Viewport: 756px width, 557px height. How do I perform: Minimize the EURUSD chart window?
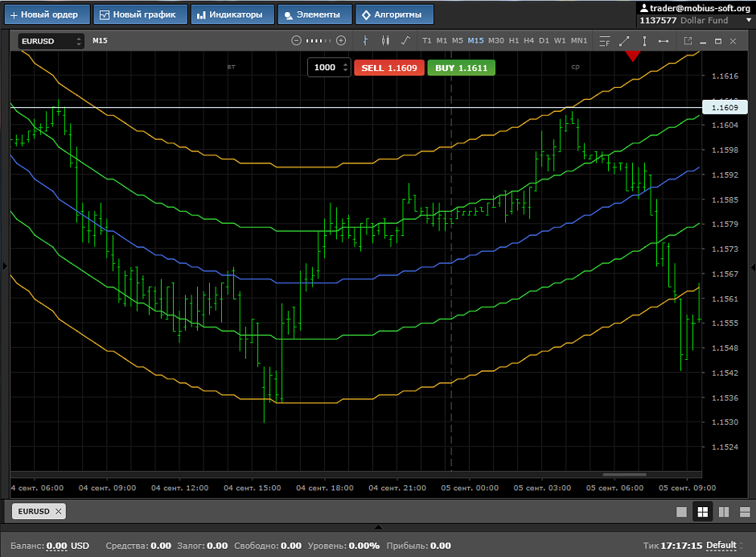tap(703, 42)
